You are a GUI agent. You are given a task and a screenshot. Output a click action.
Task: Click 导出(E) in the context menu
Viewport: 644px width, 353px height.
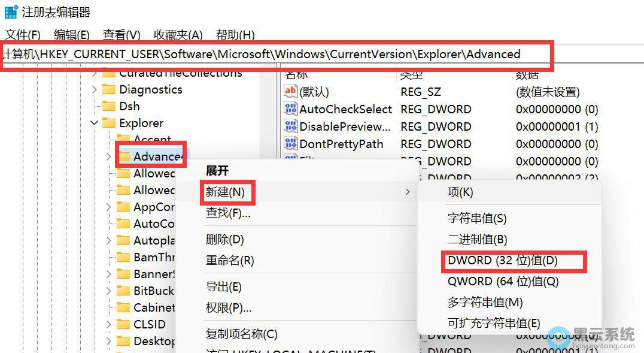point(223,287)
